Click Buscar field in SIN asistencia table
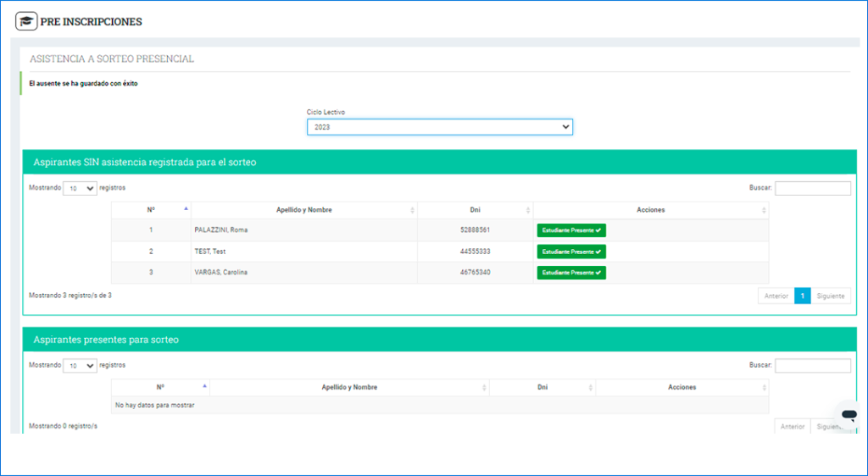868x476 pixels. click(812, 188)
